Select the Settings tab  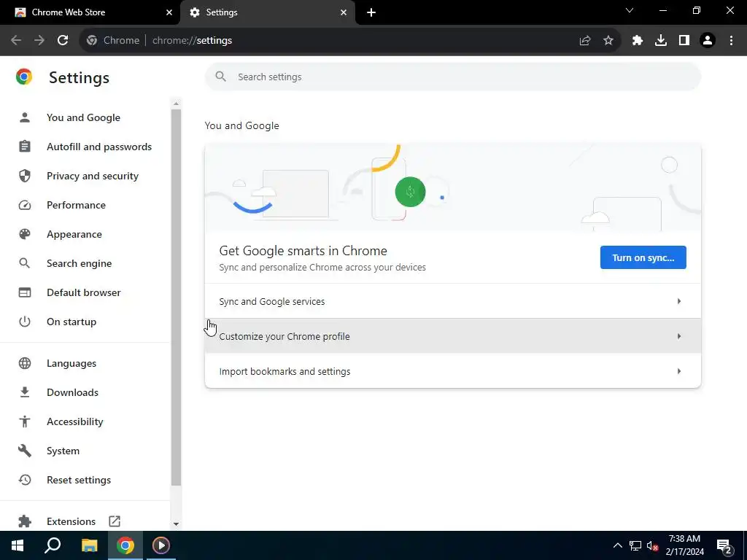[x=267, y=12]
